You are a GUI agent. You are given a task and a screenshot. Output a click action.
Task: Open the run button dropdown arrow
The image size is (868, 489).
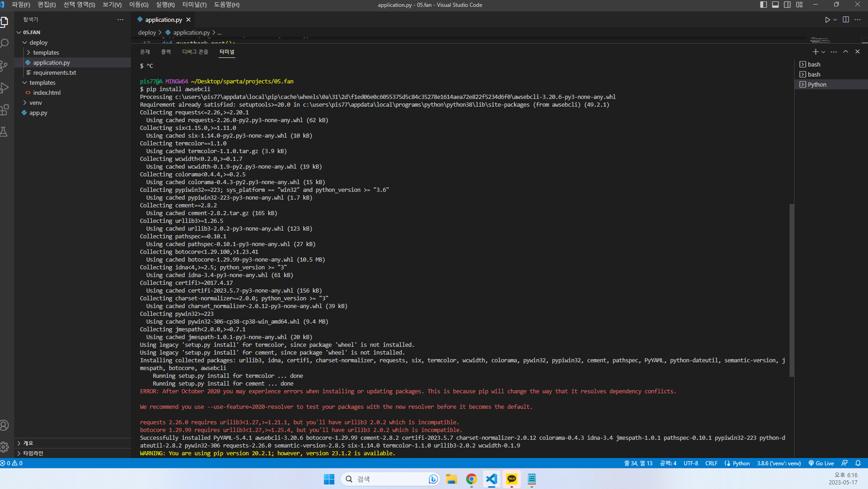835,20
